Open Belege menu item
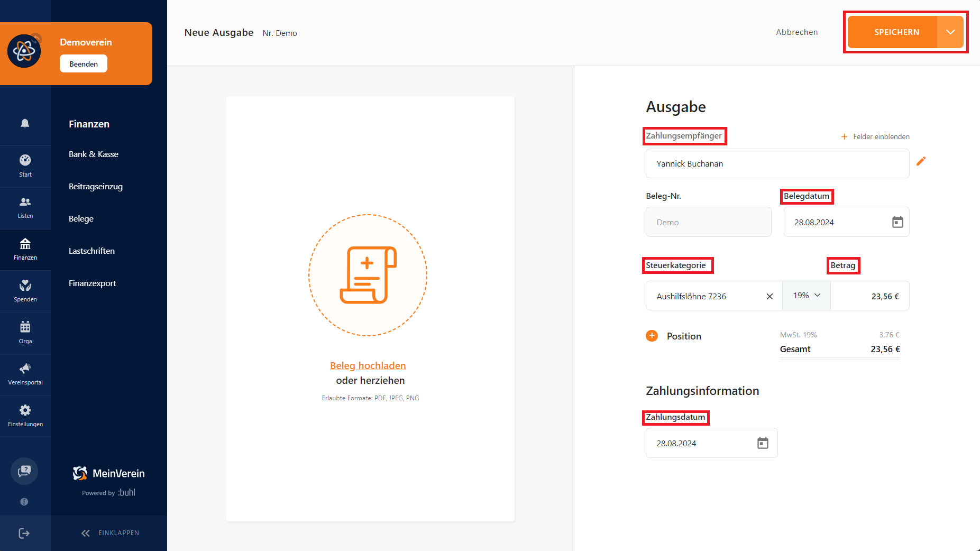 click(81, 219)
